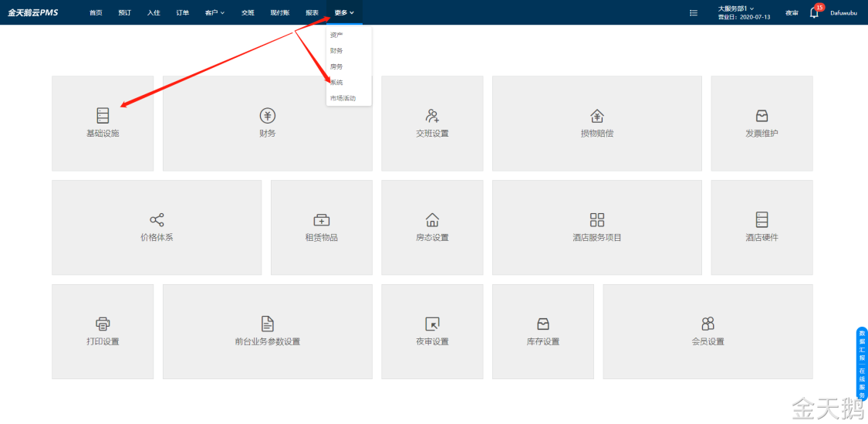Open the 预订 navigation item
The width and height of the screenshot is (868, 424).
click(124, 12)
